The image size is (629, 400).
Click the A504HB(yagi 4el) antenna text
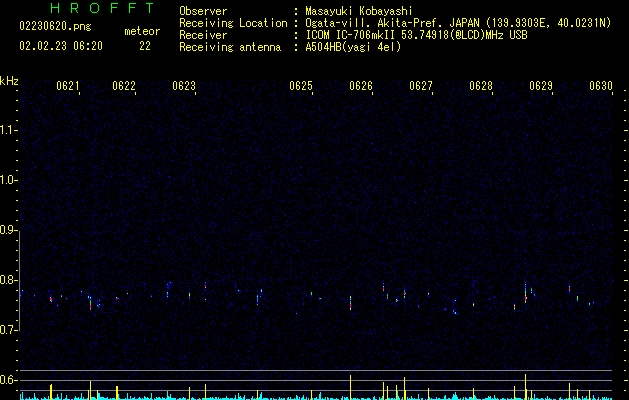[353, 47]
